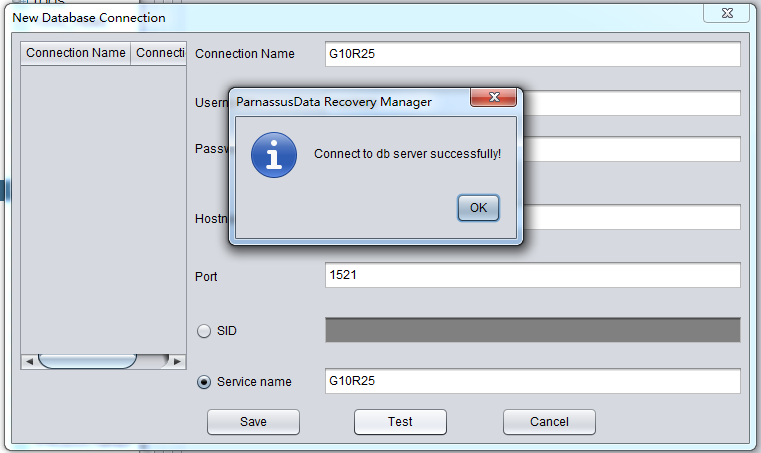
Task: Click the Connection Name column header
Action: (x=76, y=53)
